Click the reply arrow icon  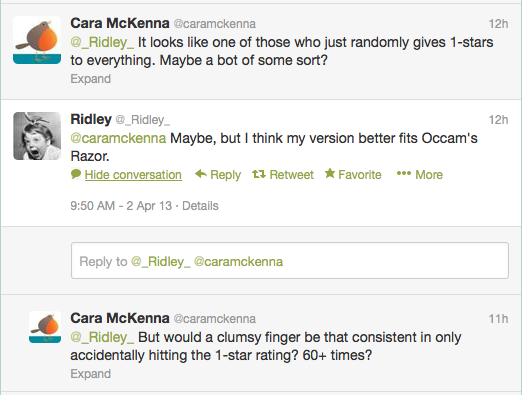(201, 174)
